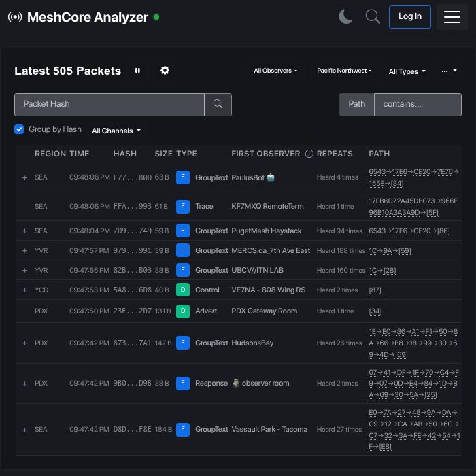The width and height of the screenshot is (476, 476).
Task: Open the Pacific Northwest region dropdown
Action: pos(345,71)
